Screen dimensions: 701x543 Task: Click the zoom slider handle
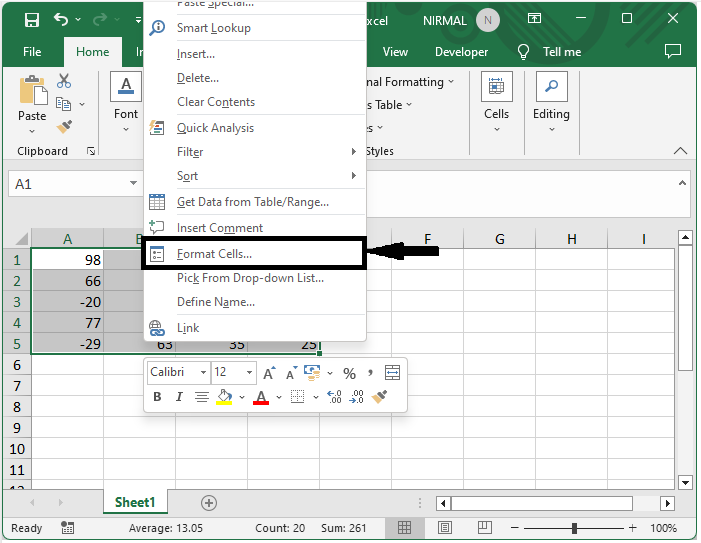tap(574, 528)
